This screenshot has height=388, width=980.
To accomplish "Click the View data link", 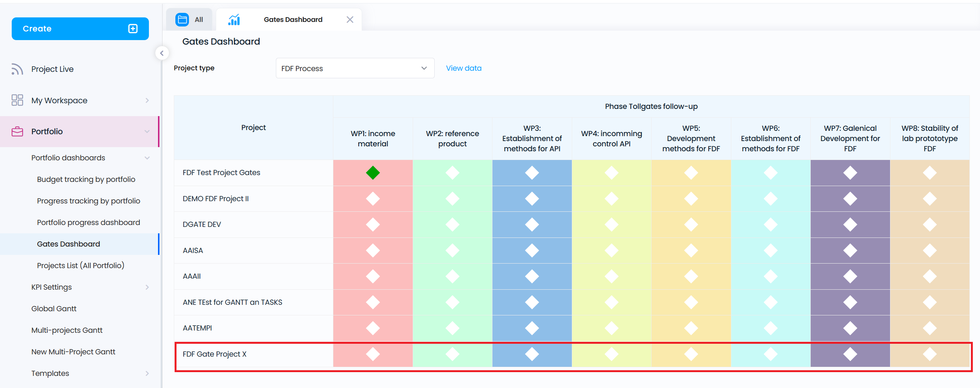I will [463, 68].
